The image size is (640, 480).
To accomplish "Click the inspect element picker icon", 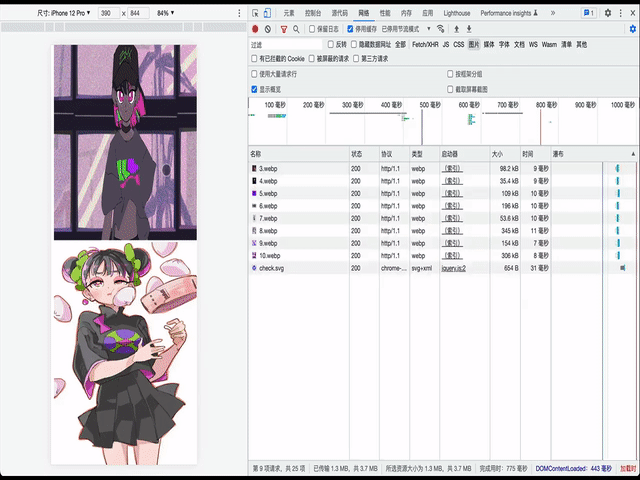I will [255, 13].
